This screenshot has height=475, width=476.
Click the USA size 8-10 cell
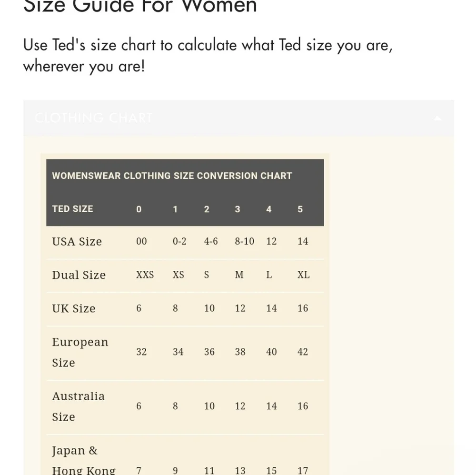(244, 241)
